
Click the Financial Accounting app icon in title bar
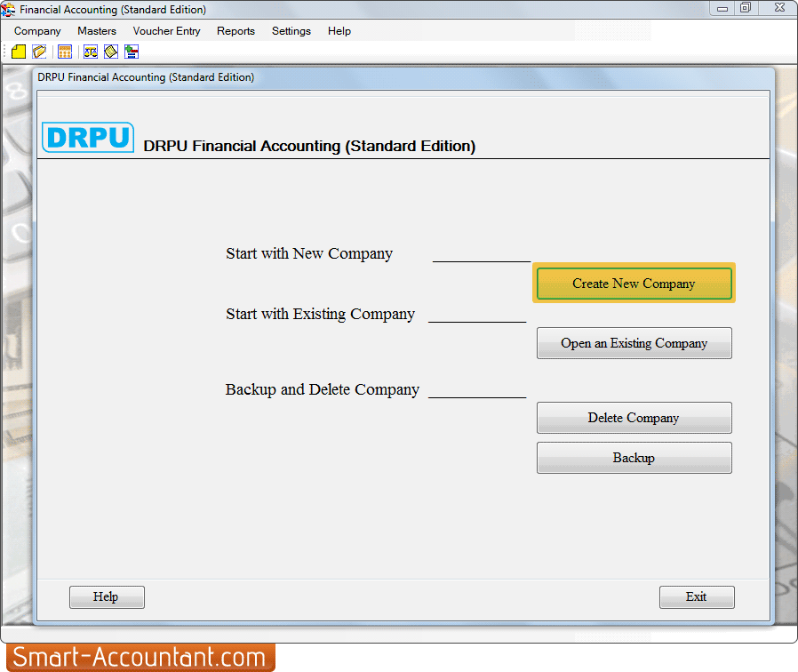click(8, 9)
